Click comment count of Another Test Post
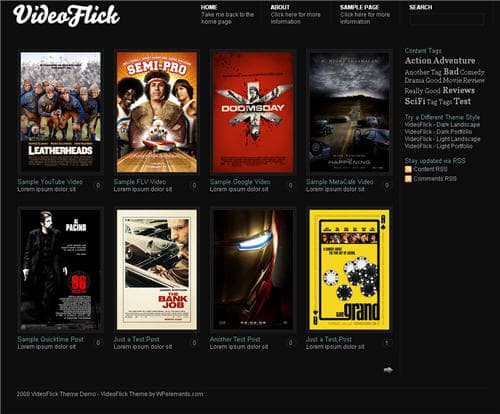This screenshot has height=414, width=500. click(291, 343)
